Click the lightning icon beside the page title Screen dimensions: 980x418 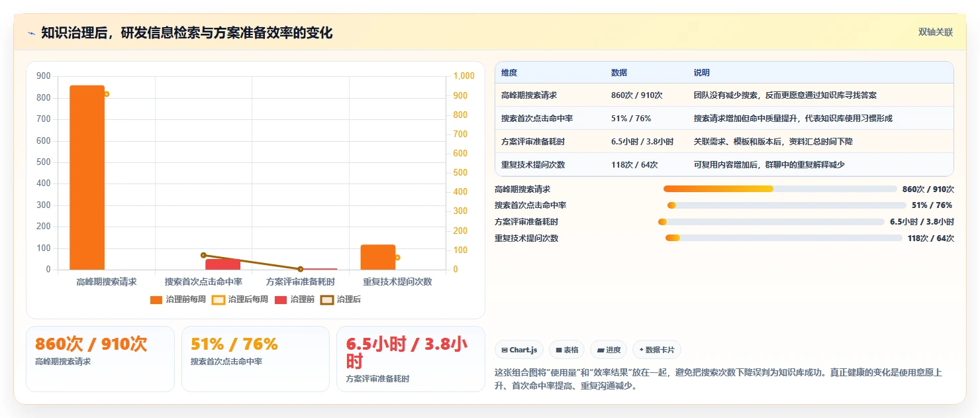(x=31, y=32)
